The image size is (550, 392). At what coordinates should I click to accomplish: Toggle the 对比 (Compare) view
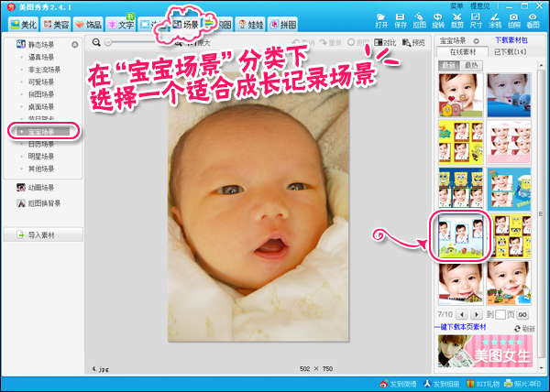coord(385,42)
